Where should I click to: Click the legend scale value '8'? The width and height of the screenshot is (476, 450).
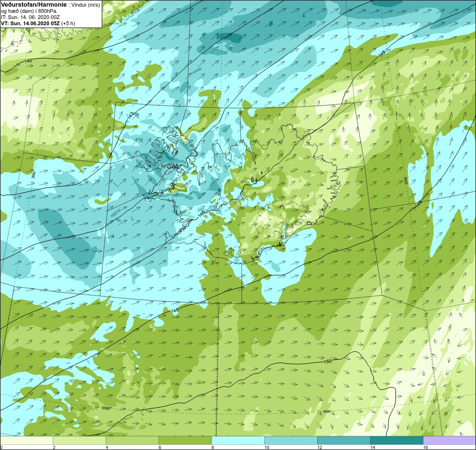(x=213, y=447)
